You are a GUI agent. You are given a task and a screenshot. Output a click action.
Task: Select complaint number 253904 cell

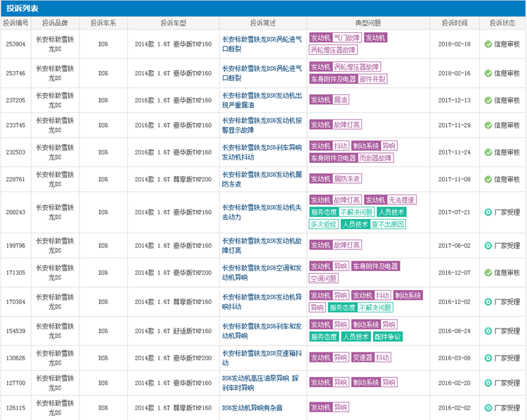[15, 44]
